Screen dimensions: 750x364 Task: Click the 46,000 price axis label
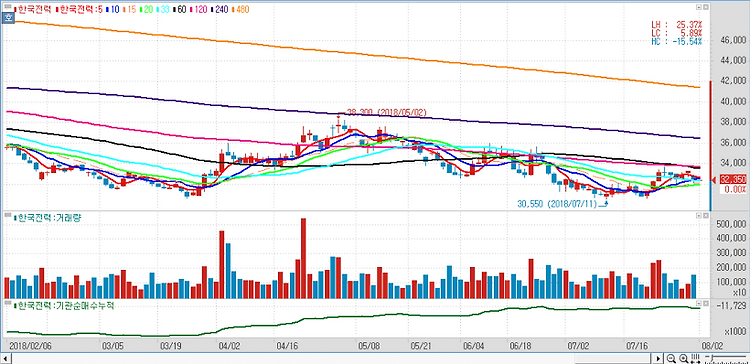[733, 40]
